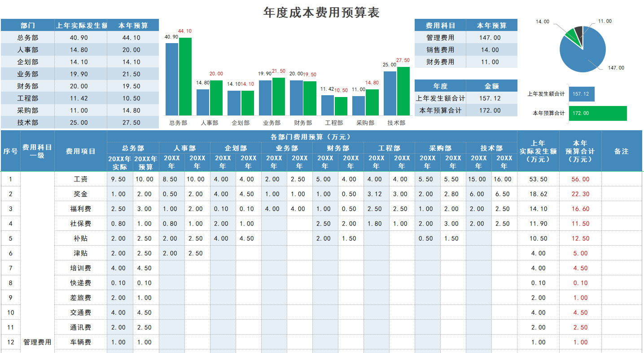Select the blue 技术部 bar showing 25.00

[x=391, y=94]
